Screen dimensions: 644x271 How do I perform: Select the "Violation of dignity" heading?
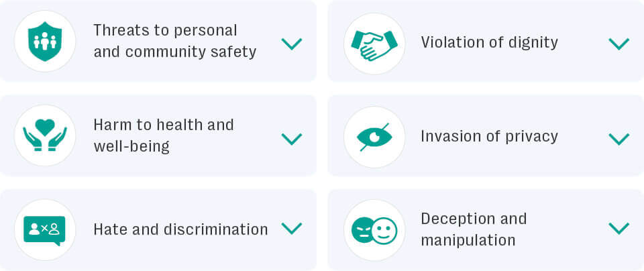489,42
